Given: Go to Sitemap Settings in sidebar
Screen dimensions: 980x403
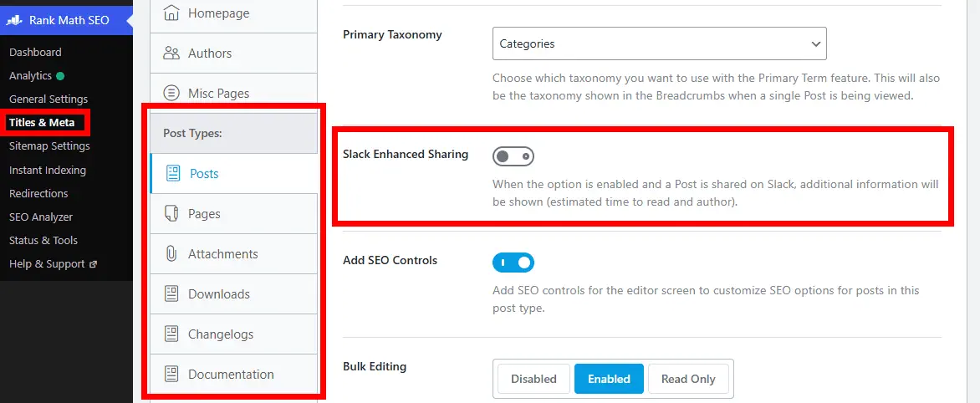Looking at the screenshot, I should [49, 146].
